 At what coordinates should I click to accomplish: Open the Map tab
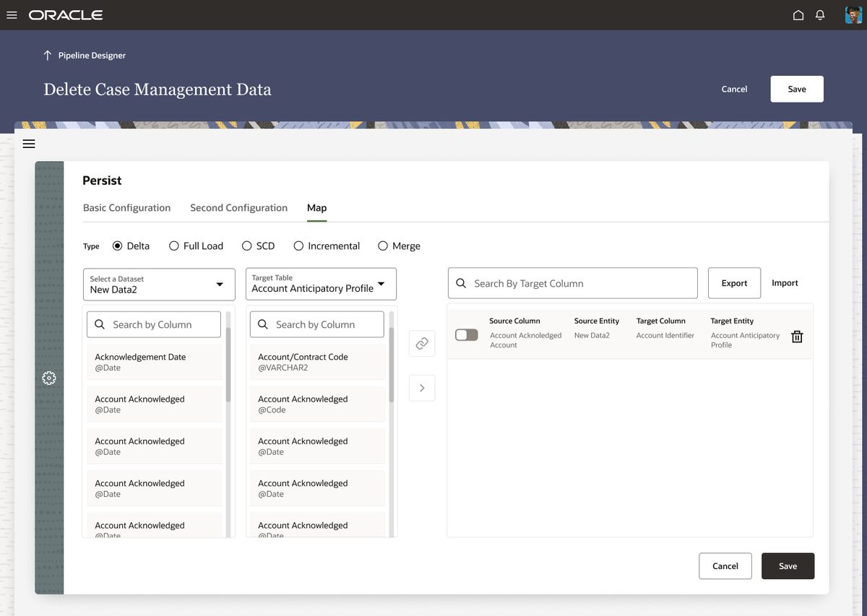pyautogui.click(x=317, y=208)
